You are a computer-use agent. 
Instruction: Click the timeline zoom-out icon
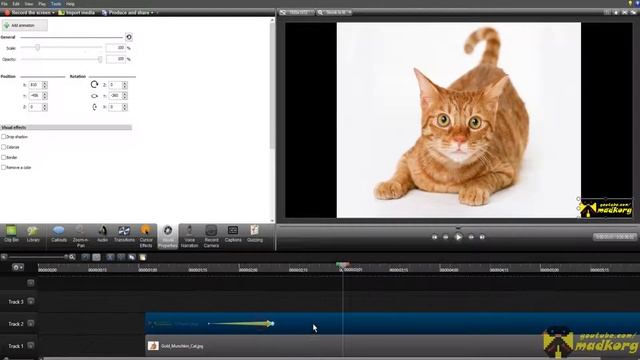(x=4, y=257)
